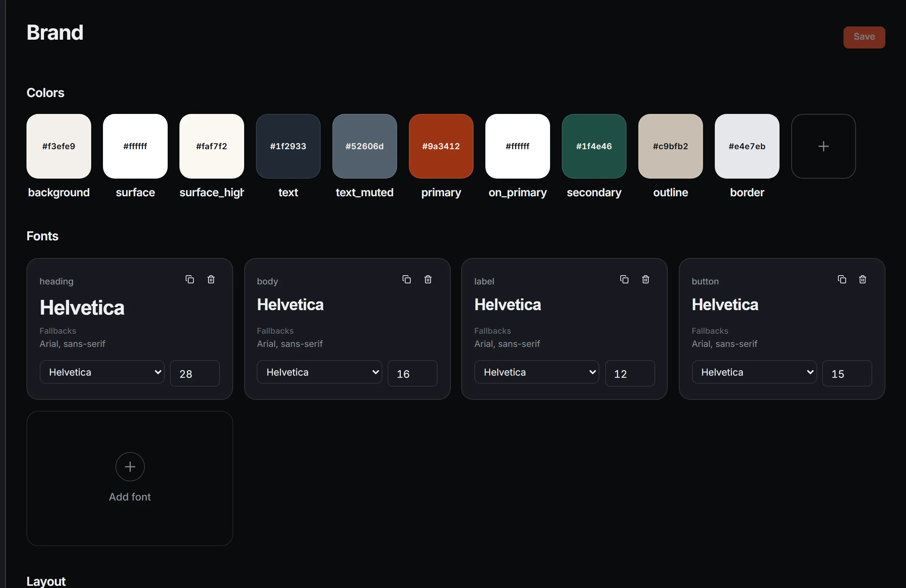Select the border swatch #e4e7eb
Viewport: 906px width, 588px height.
pyautogui.click(x=747, y=146)
